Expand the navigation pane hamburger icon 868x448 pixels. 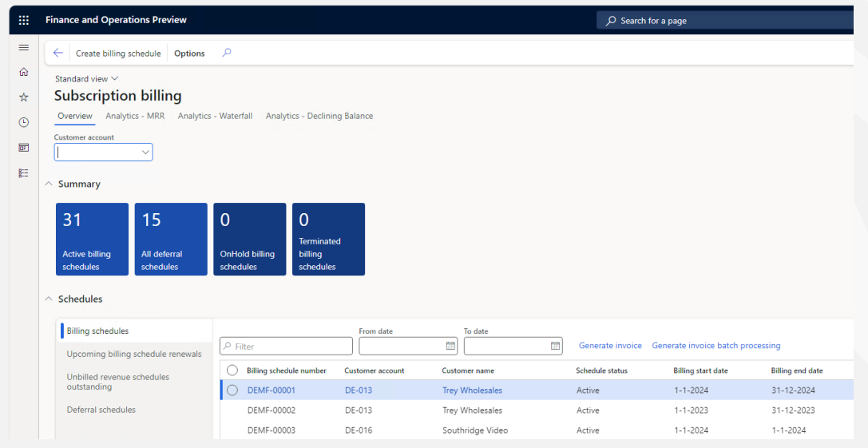[24, 48]
